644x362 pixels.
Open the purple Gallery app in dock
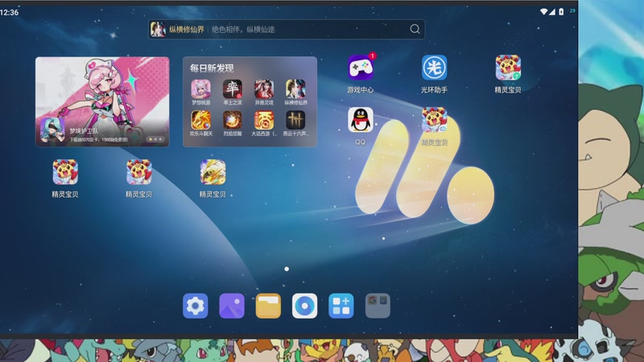(232, 306)
